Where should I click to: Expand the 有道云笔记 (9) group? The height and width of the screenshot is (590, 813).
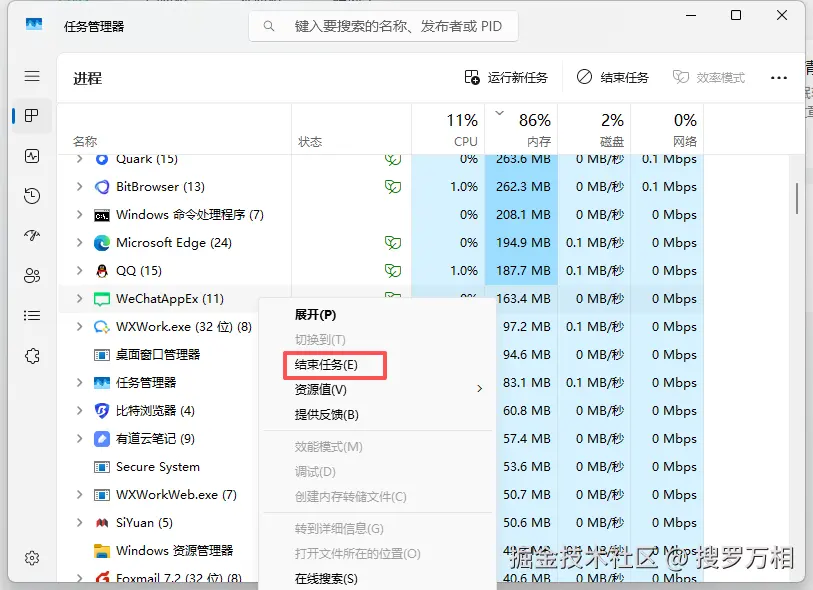tap(79, 438)
